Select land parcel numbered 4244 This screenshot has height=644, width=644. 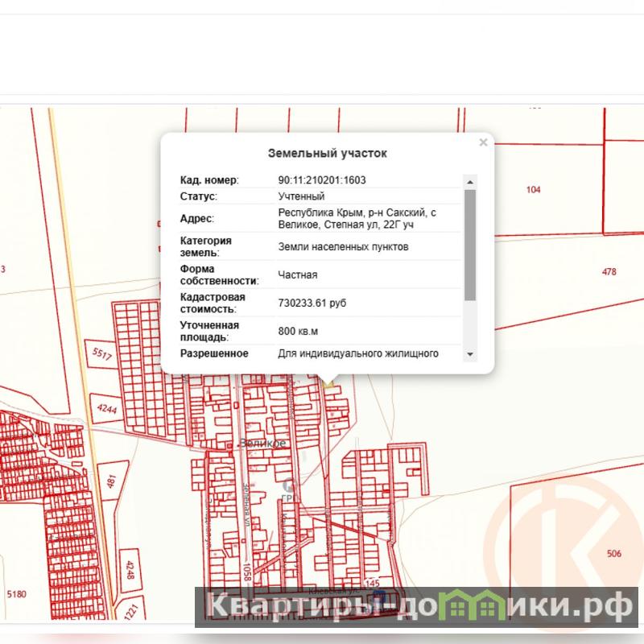tap(109, 408)
